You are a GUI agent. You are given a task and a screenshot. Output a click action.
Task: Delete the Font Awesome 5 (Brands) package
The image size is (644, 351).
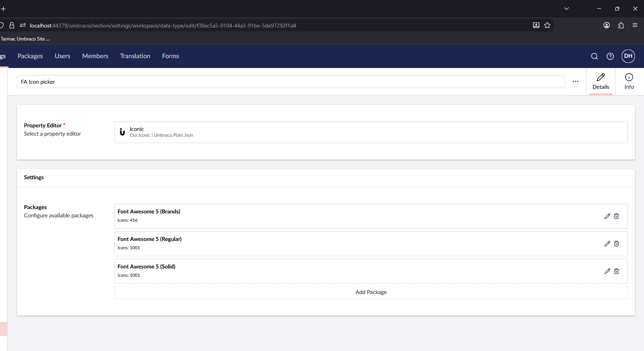click(x=616, y=216)
